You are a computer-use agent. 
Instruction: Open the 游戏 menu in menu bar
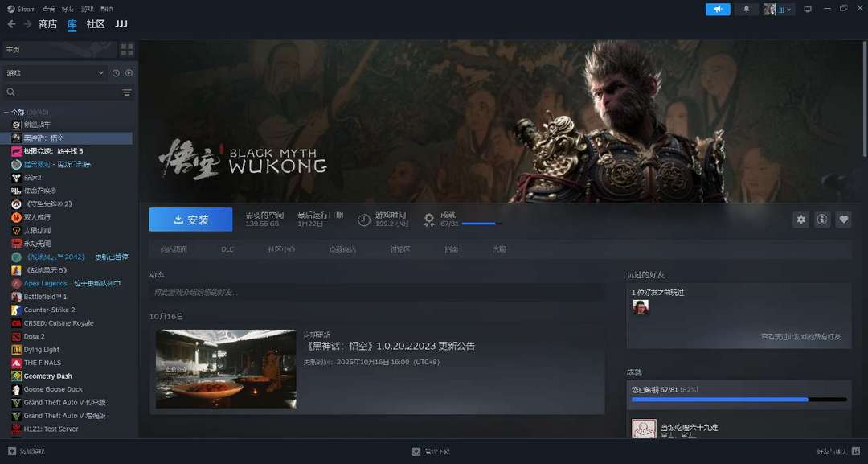click(x=88, y=9)
